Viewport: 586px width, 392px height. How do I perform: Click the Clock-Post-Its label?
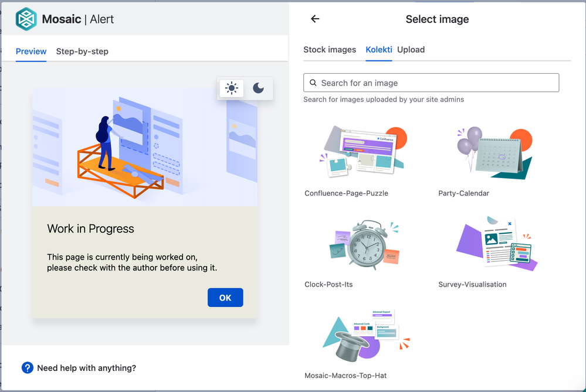point(328,285)
